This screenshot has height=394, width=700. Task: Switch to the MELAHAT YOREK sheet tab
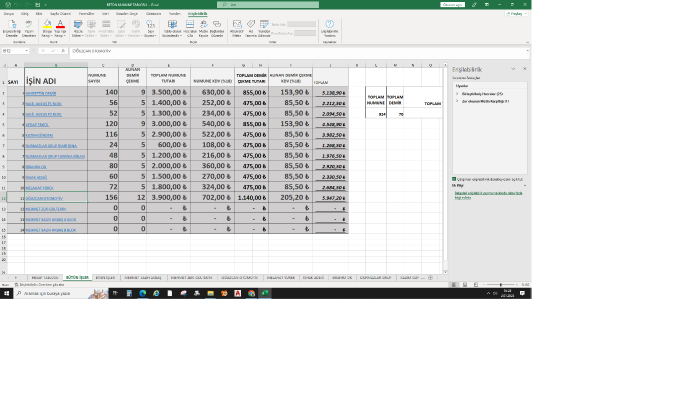(281, 278)
